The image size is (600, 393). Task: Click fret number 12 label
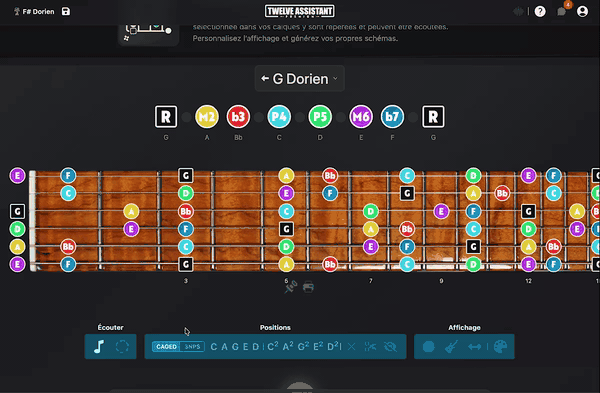pos(528,281)
